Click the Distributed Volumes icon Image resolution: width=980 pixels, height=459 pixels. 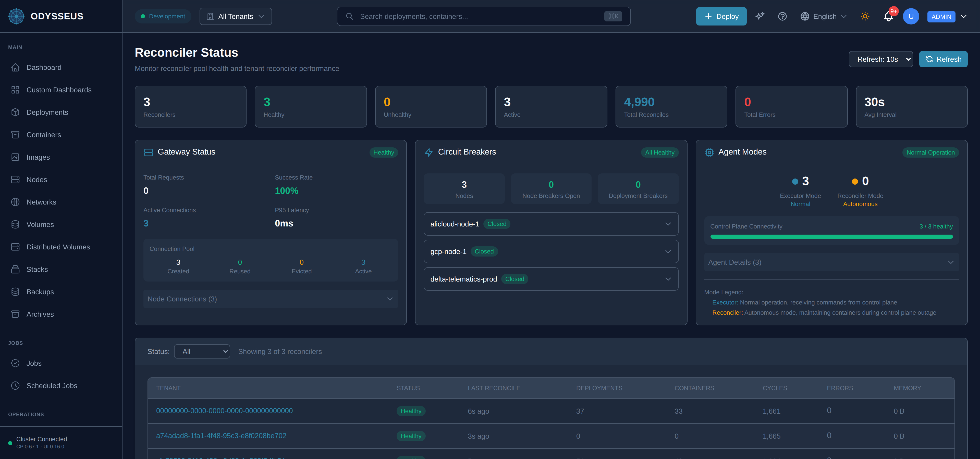15,247
